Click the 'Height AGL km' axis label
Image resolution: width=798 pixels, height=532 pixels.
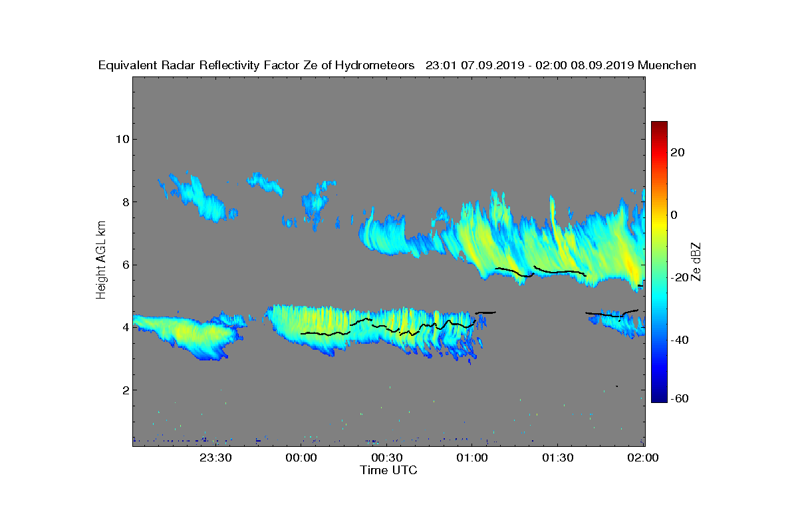[101, 261]
